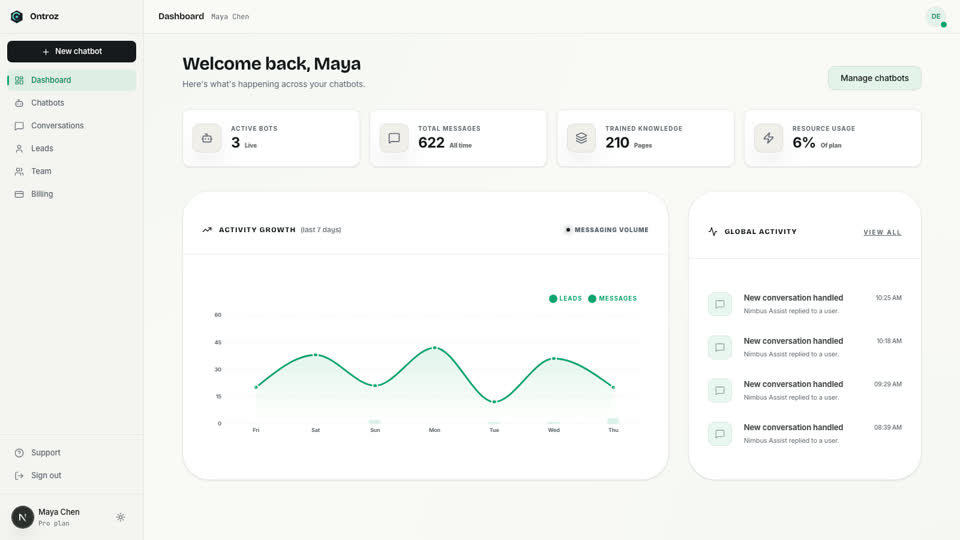Click the Chatbots robot icon in sidebar
The image size is (960, 540).
tap(19, 103)
